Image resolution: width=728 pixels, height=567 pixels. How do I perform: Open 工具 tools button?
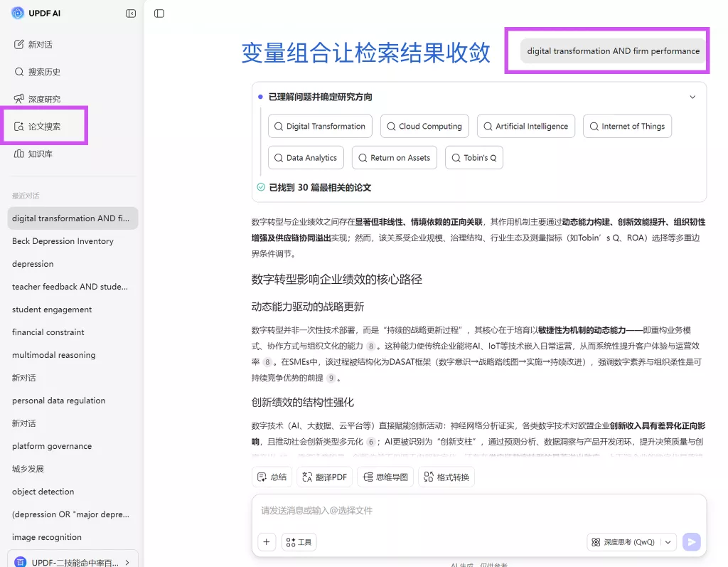point(299,542)
